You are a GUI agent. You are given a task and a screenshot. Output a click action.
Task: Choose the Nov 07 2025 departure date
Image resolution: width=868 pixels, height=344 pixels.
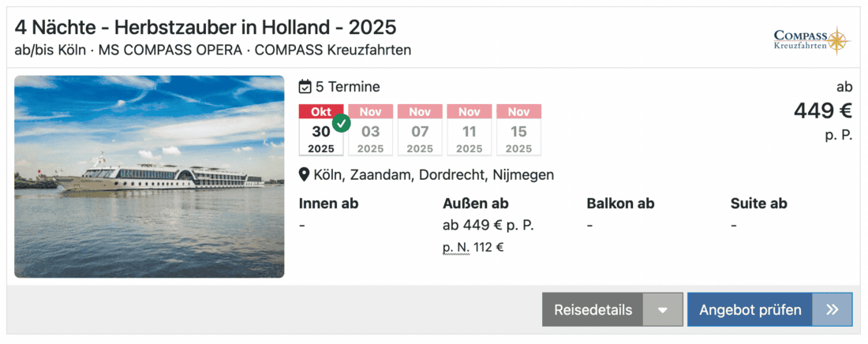tap(420, 131)
